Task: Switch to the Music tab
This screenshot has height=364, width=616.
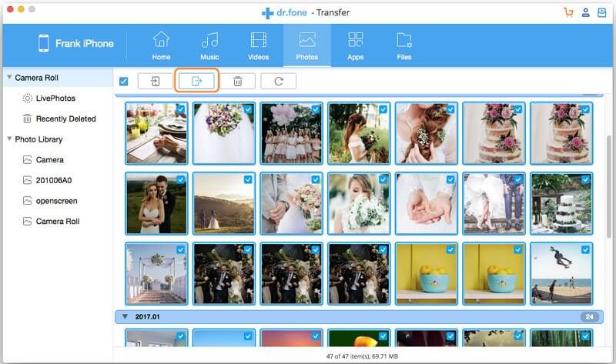Action: click(209, 45)
